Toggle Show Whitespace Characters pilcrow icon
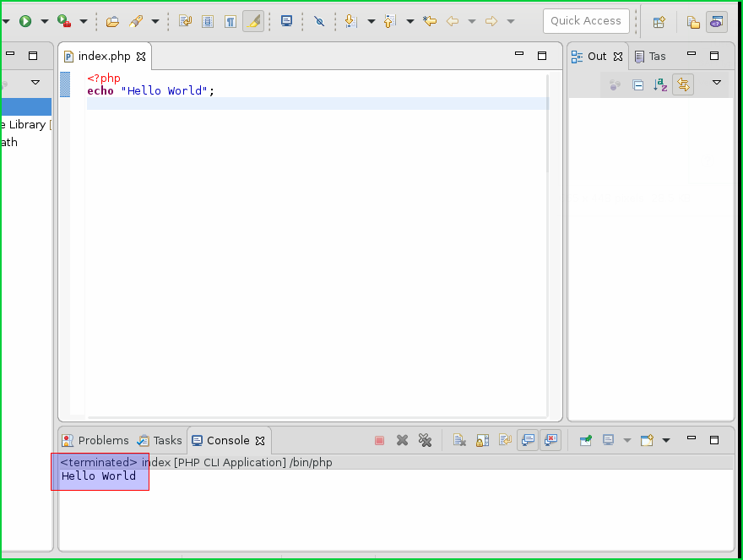The image size is (743, 560). pos(230,21)
